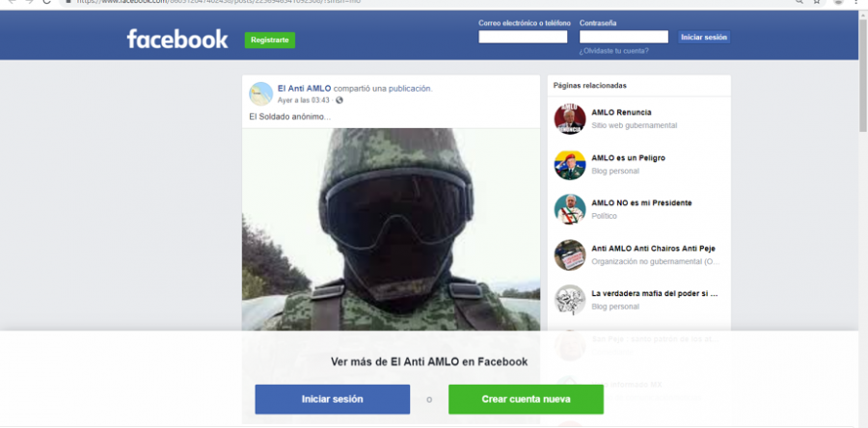
Task: Click the Páginas relacionadas heading
Action: coord(590,86)
